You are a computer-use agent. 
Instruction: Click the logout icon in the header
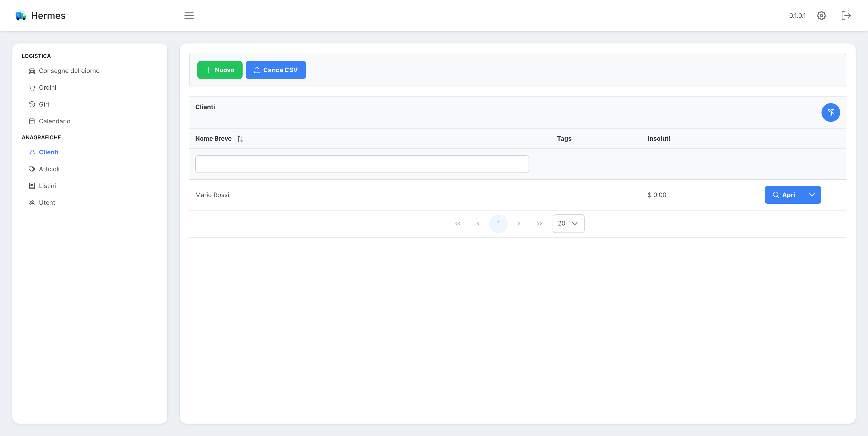coord(846,16)
